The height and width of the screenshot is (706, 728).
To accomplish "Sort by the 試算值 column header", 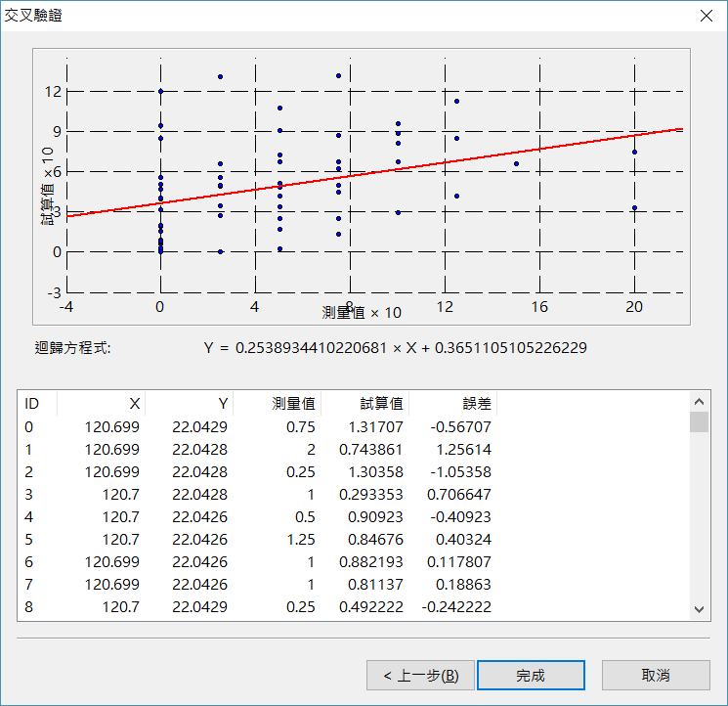I will pos(365,404).
